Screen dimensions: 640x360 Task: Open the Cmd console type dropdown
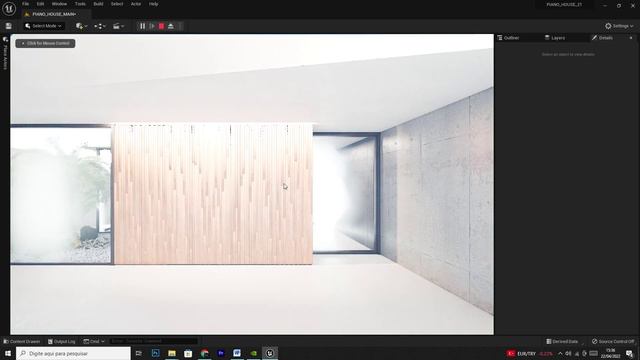pyautogui.click(x=94, y=341)
